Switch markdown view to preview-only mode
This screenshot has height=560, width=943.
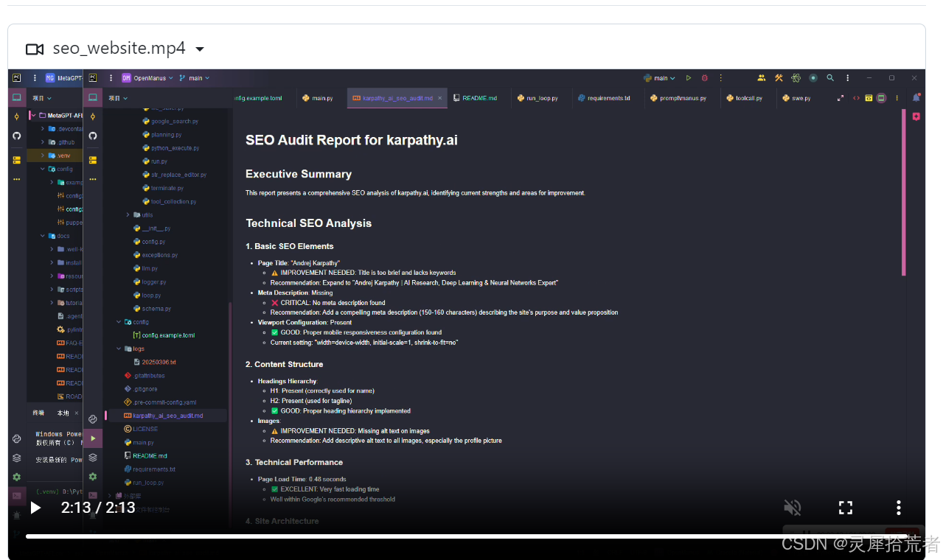coord(881,98)
